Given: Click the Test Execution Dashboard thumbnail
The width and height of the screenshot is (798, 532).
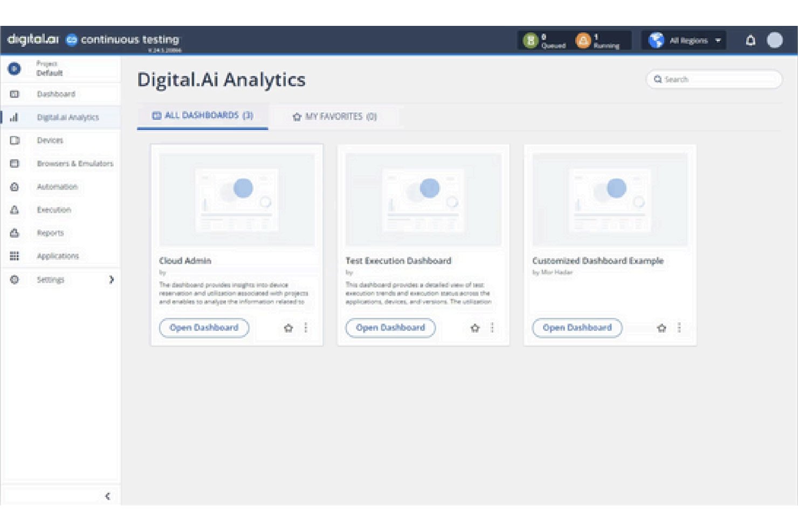Looking at the screenshot, I should pos(423,199).
